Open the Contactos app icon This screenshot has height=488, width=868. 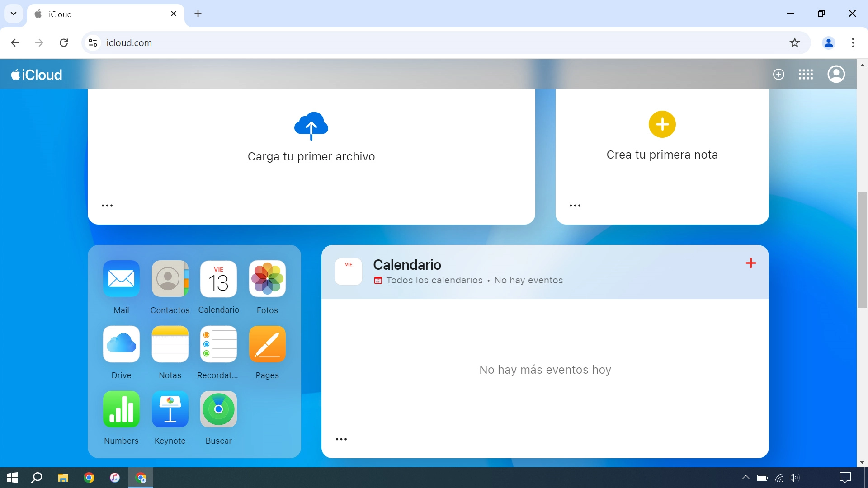click(170, 278)
